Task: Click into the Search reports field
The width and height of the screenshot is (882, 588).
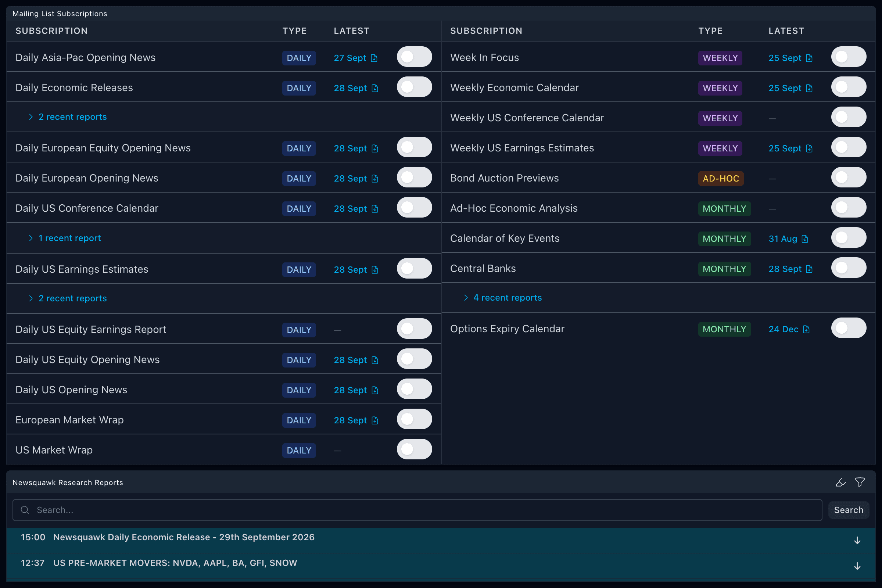Action: click(x=417, y=510)
